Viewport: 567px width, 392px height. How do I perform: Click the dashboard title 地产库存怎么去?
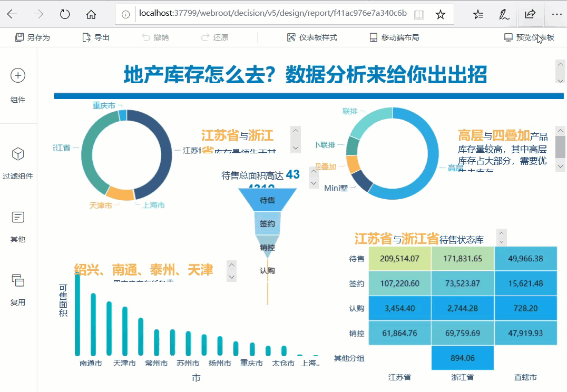305,74
